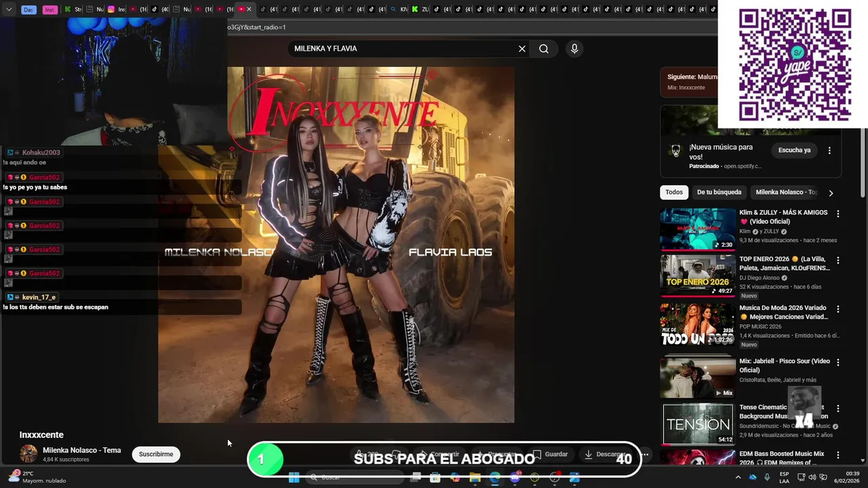Image resolution: width=868 pixels, height=488 pixels.
Task: Open 'Klim & ZULLY - MÁS K AMIGOS' title
Action: point(783,217)
